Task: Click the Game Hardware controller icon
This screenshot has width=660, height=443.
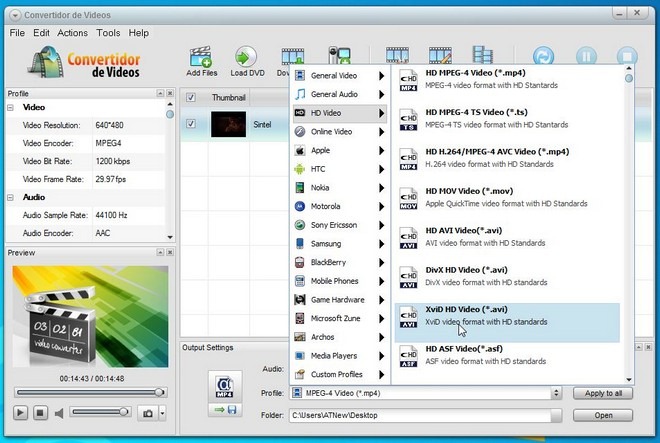Action: [299, 300]
